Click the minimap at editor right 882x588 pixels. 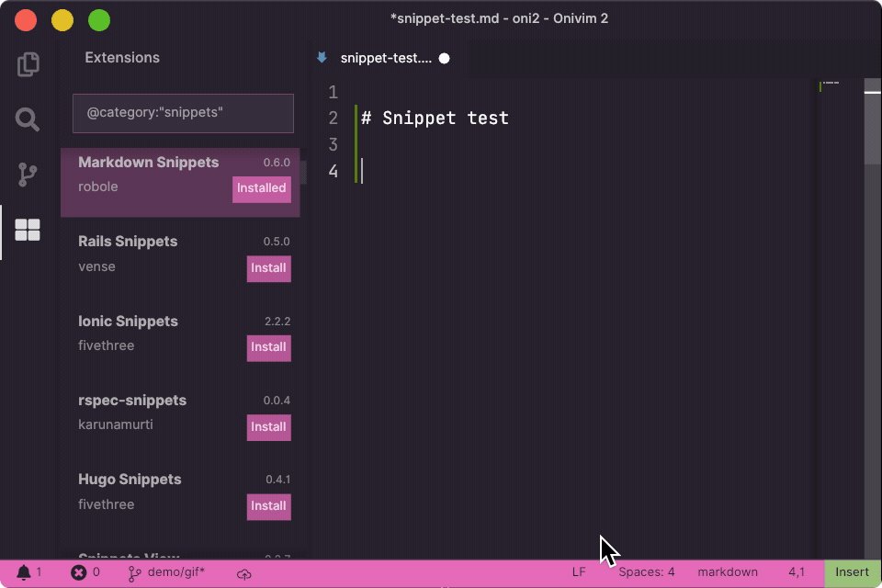840,318
